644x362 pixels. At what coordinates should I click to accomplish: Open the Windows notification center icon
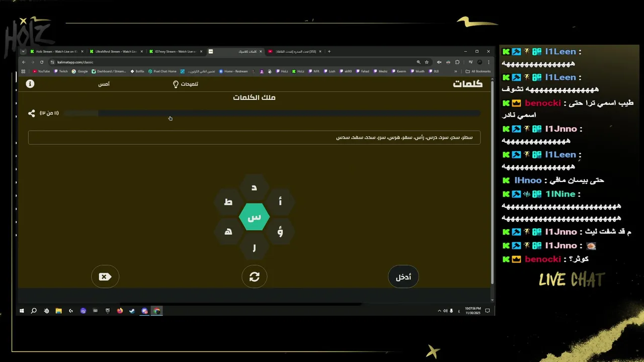click(488, 311)
